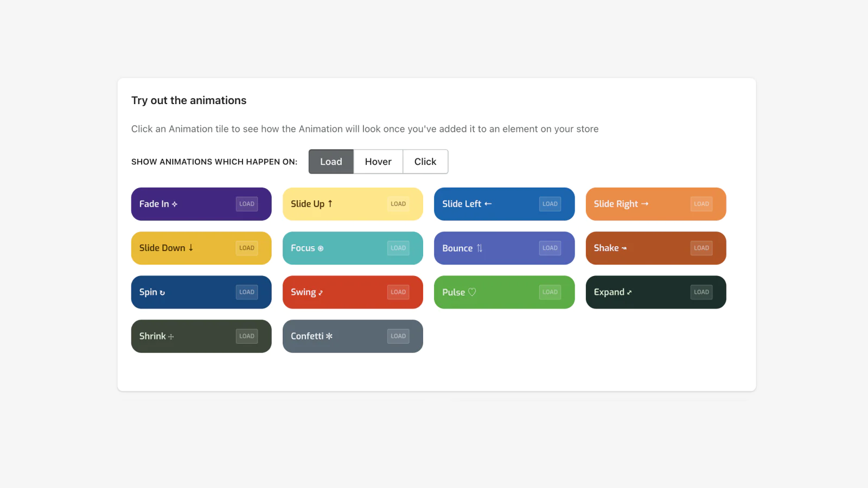Click the squiggle arrow icon on Shake

pyautogui.click(x=624, y=248)
